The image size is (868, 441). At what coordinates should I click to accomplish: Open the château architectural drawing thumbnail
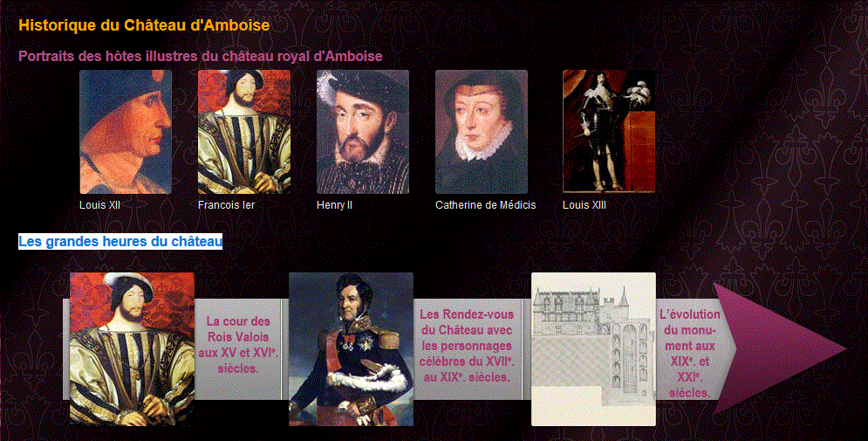point(593,349)
